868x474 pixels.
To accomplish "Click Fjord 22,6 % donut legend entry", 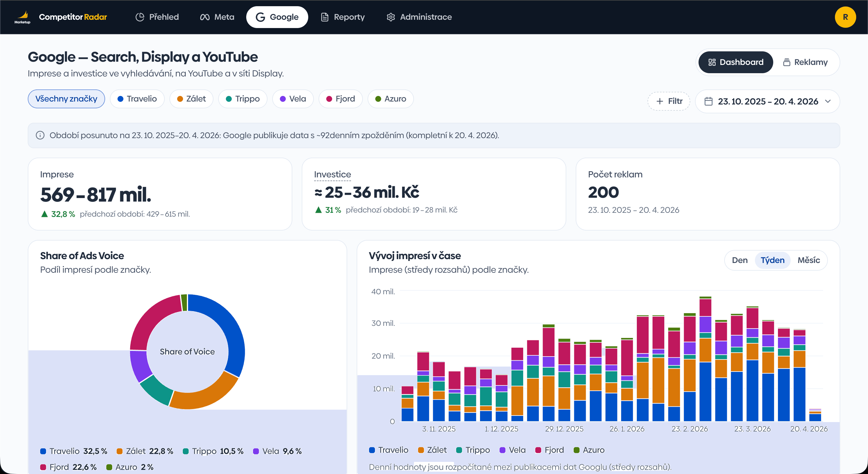I will [x=68, y=467].
